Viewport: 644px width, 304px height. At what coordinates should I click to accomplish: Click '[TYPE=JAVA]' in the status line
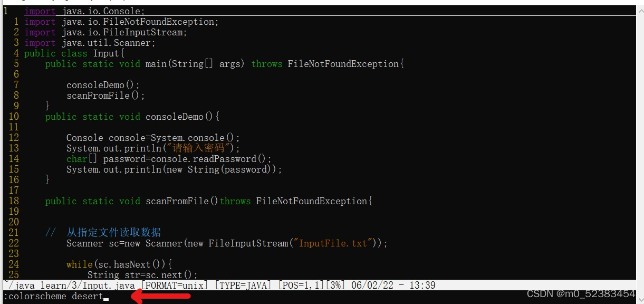point(243,286)
